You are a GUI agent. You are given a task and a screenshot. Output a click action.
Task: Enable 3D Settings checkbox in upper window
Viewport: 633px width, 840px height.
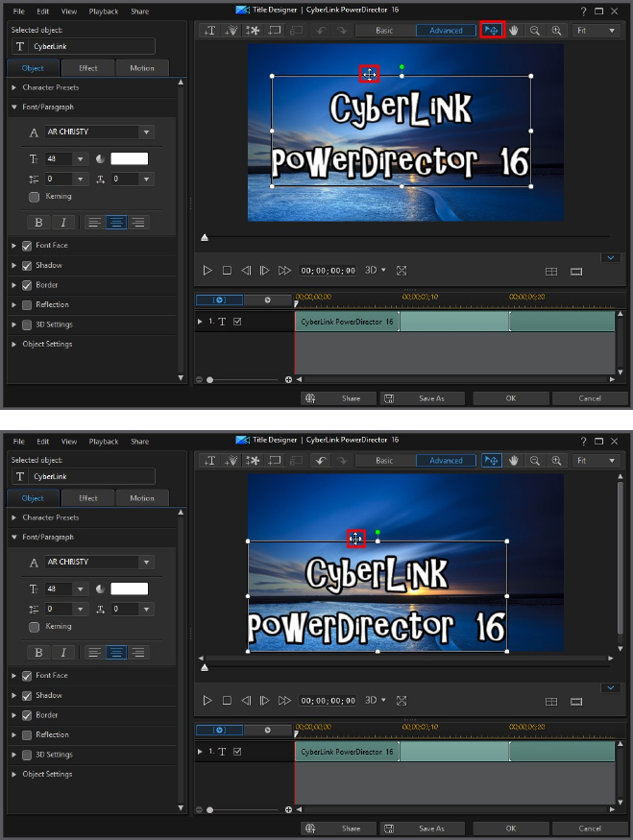27,324
